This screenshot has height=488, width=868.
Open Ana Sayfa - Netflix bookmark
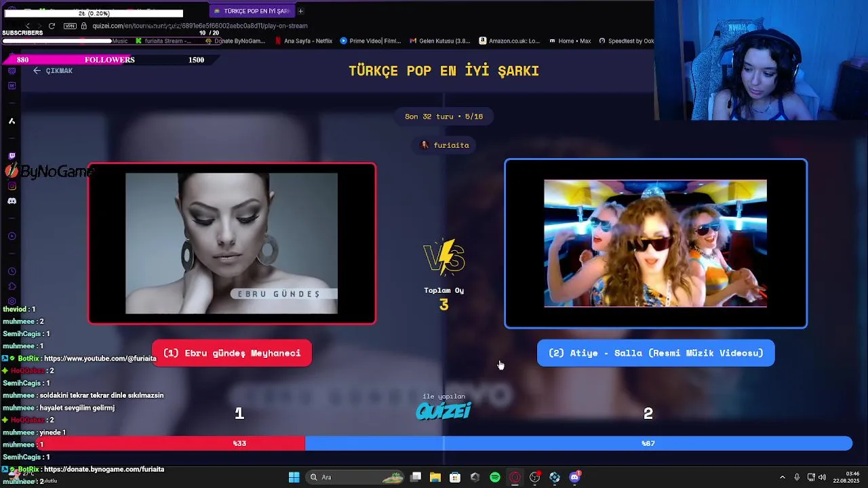303,41
